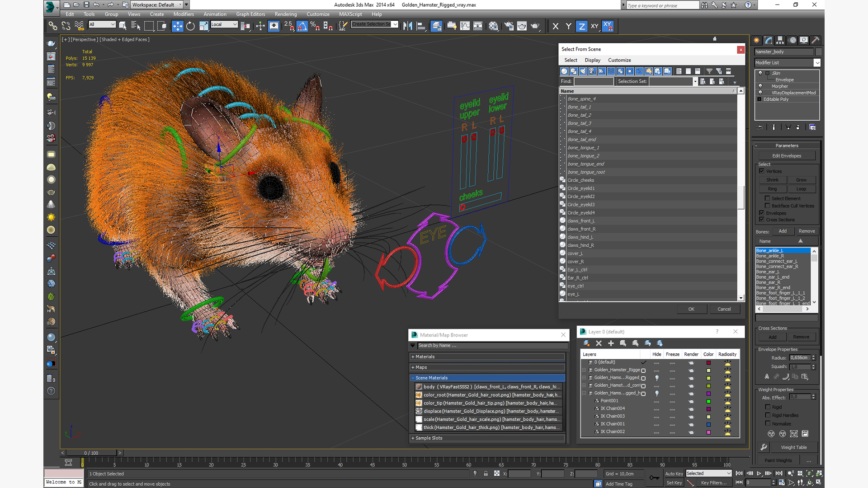The image size is (868, 488).
Task: Click Delete layer X icon in Layer dialog
Action: [x=599, y=343]
